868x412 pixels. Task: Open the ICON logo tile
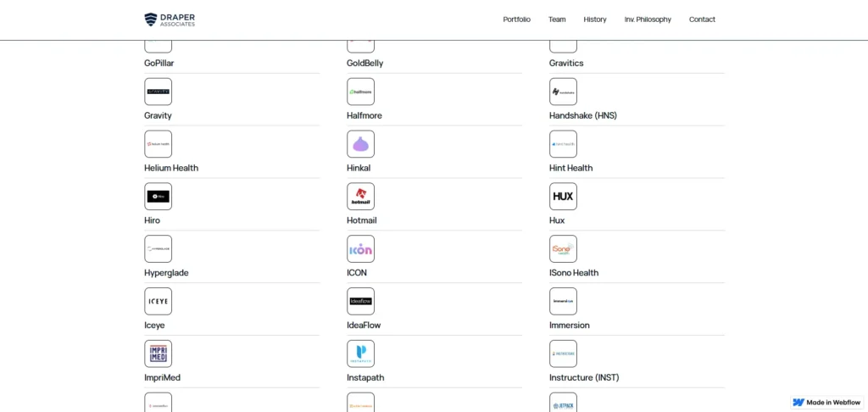[361, 248]
